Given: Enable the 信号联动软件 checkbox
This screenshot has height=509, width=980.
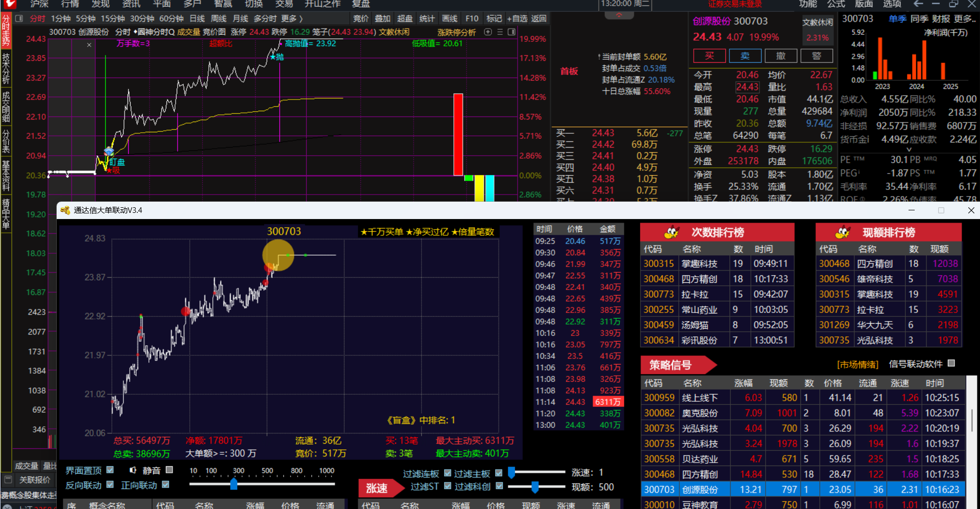Looking at the screenshot, I should [951, 363].
